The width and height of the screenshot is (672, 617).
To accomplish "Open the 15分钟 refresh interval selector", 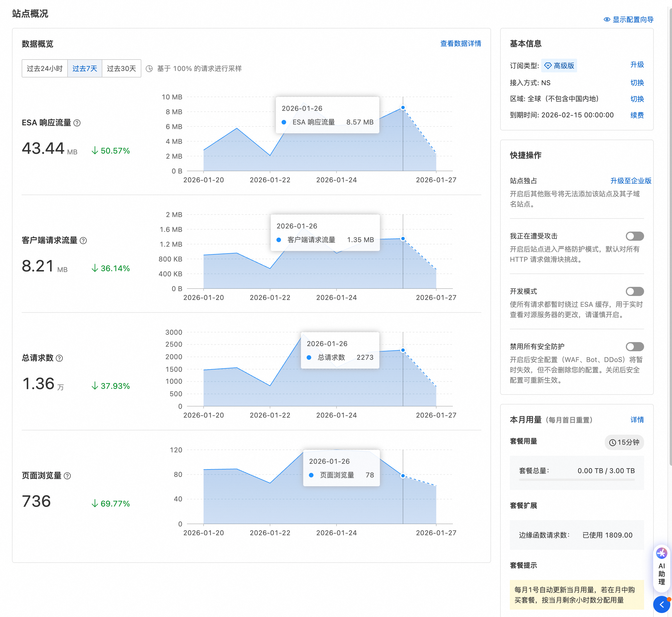I will (624, 442).
